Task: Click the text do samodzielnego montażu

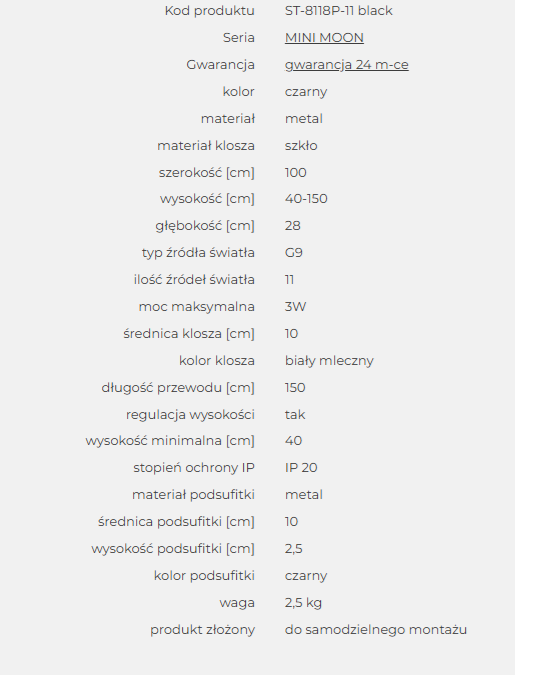Action: [376, 630]
